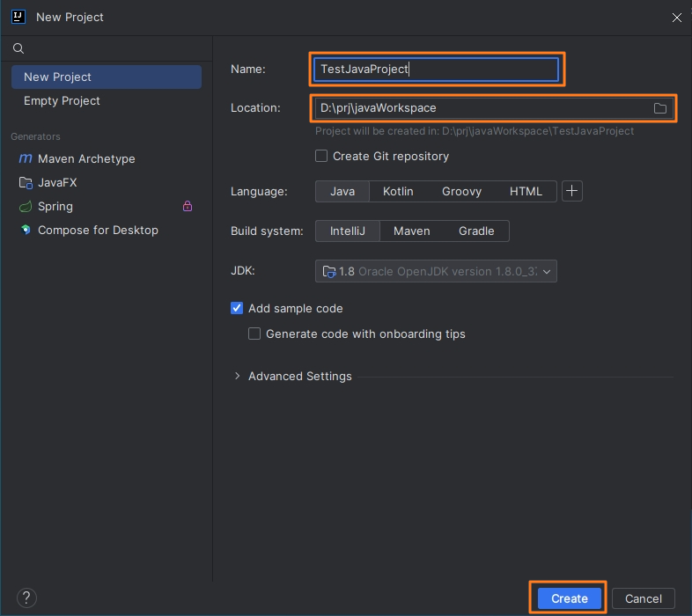This screenshot has width=692, height=616.
Task: Select Kotlin as the language
Action: click(398, 192)
